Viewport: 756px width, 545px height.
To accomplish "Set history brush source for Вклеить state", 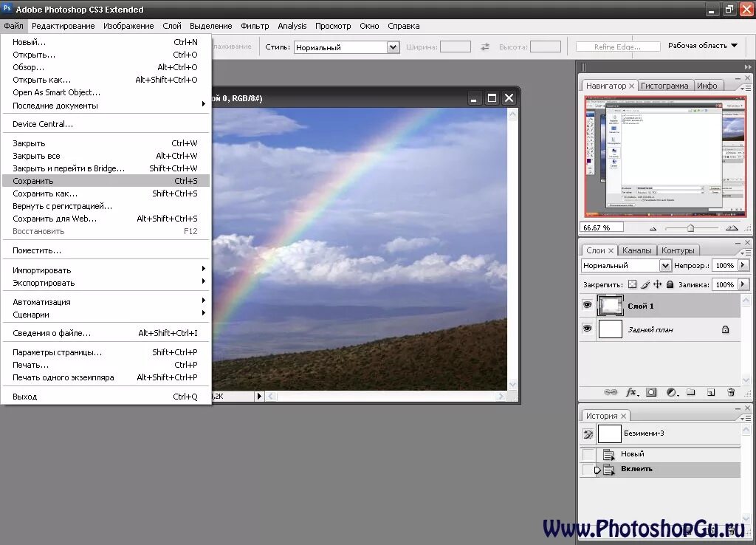I will pyautogui.click(x=588, y=469).
